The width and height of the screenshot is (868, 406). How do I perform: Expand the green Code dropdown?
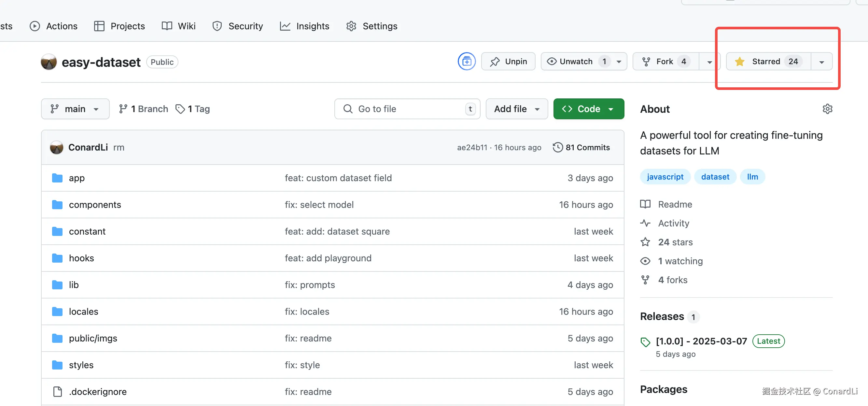[x=588, y=109]
